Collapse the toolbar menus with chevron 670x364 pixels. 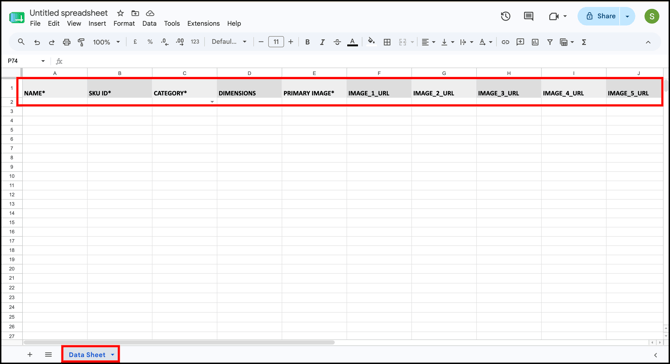tap(648, 42)
